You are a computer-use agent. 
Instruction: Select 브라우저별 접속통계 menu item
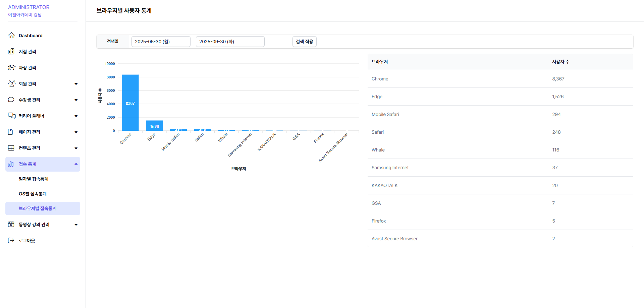click(38, 208)
